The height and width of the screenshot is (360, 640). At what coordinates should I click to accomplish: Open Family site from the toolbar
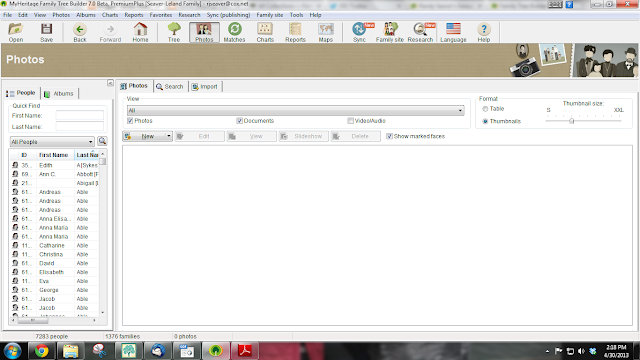pyautogui.click(x=389, y=32)
